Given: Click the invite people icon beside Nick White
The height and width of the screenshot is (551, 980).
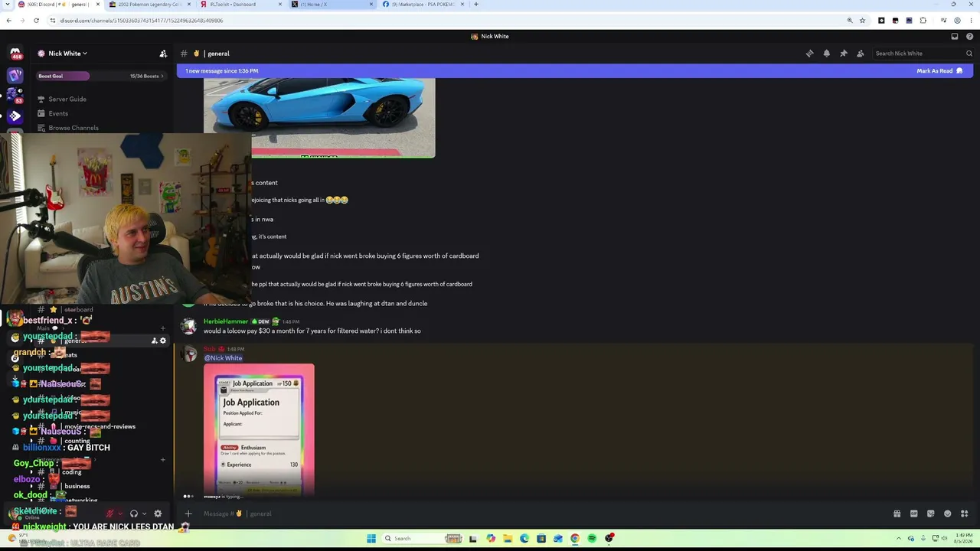Looking at the screenshot, I should pyautogui.click(x=163, y=54).
